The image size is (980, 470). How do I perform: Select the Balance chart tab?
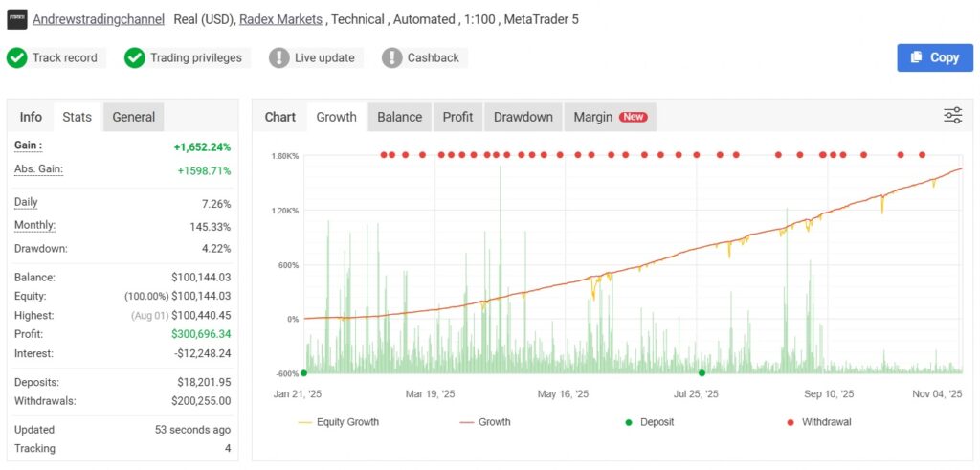pos(399,117)
